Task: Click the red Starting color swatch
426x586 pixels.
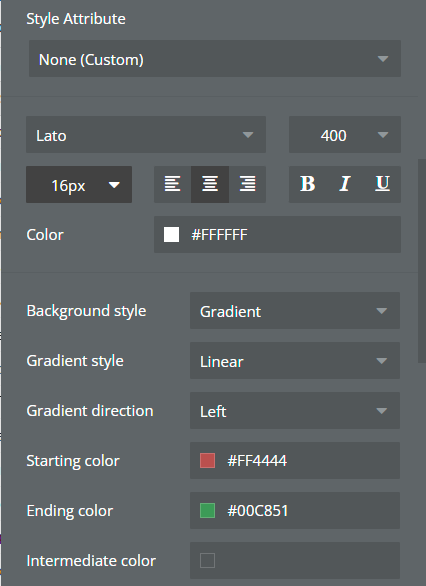Action: point(207,460)
